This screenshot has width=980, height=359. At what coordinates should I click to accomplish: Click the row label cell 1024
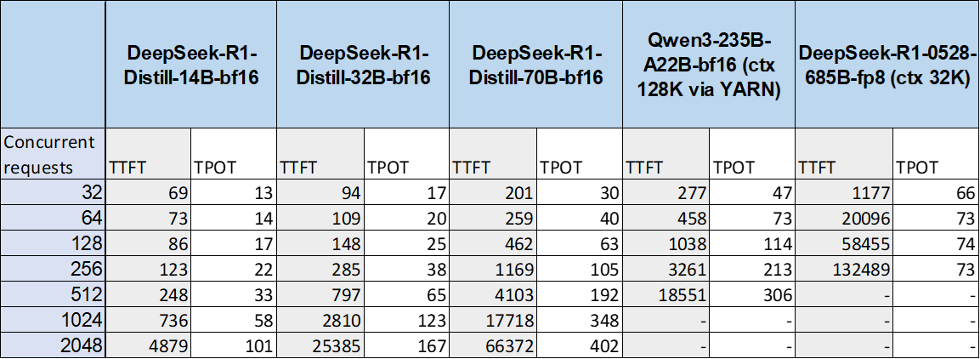pos(53,321)
